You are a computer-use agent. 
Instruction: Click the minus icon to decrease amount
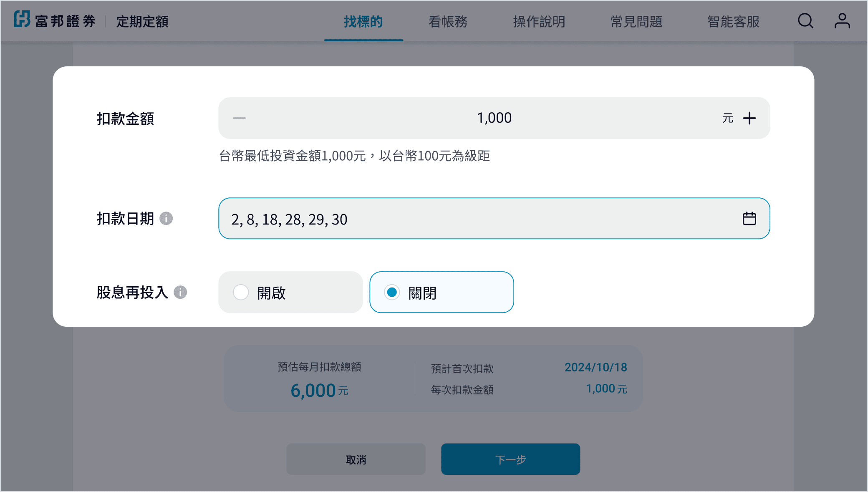point(239,118)
